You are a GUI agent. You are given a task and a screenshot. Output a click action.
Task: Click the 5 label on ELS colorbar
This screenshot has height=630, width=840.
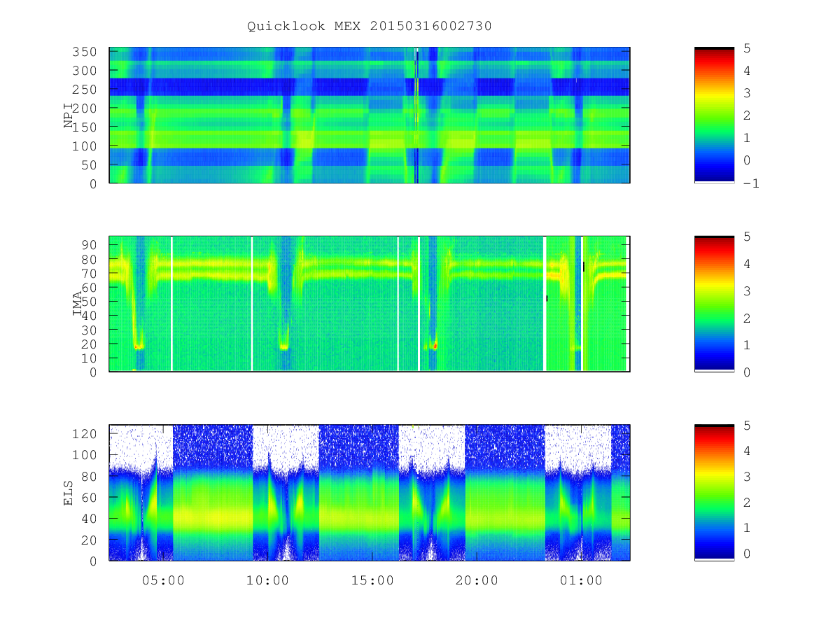[x=748, y=425]
